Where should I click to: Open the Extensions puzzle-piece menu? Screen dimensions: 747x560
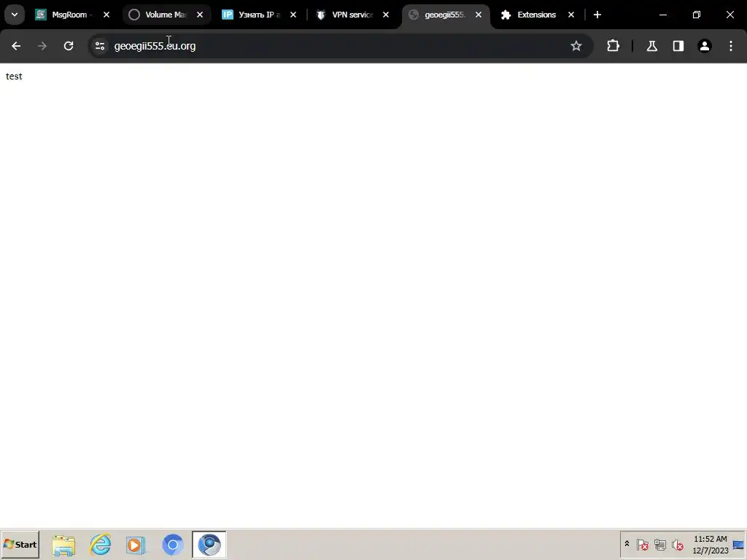613,46
